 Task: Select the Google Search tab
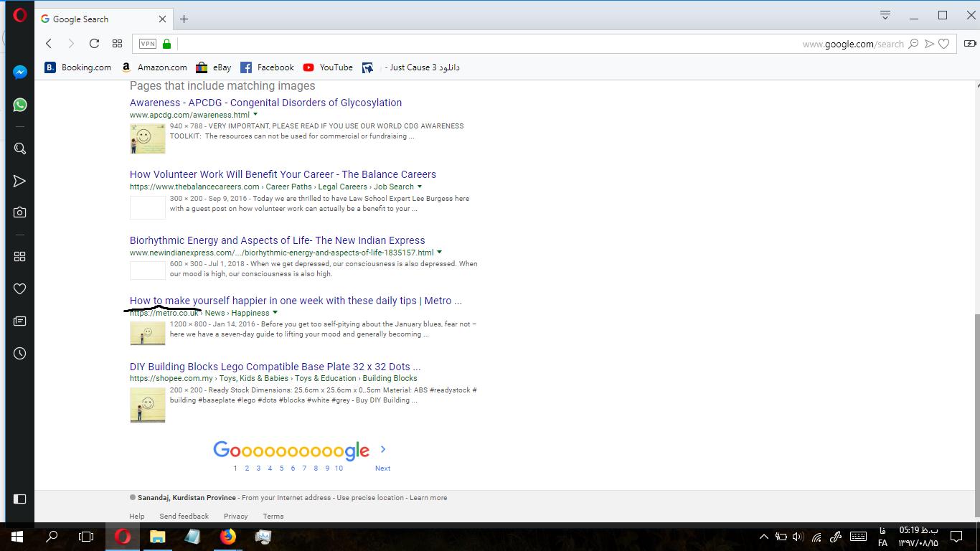(103, 19)
